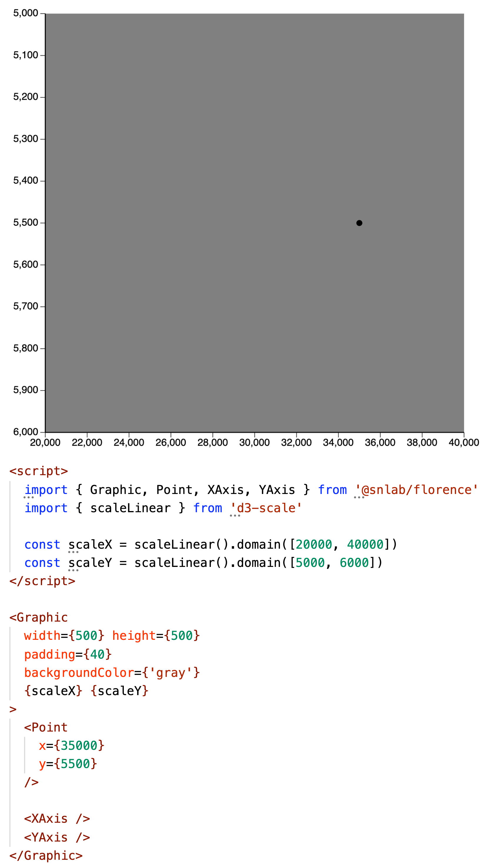Click the lone /> closing the Point tag

[x=32, y=782]
